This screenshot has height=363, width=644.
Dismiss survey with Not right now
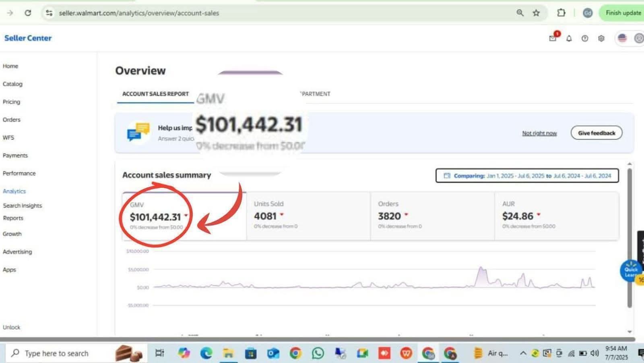539,133
